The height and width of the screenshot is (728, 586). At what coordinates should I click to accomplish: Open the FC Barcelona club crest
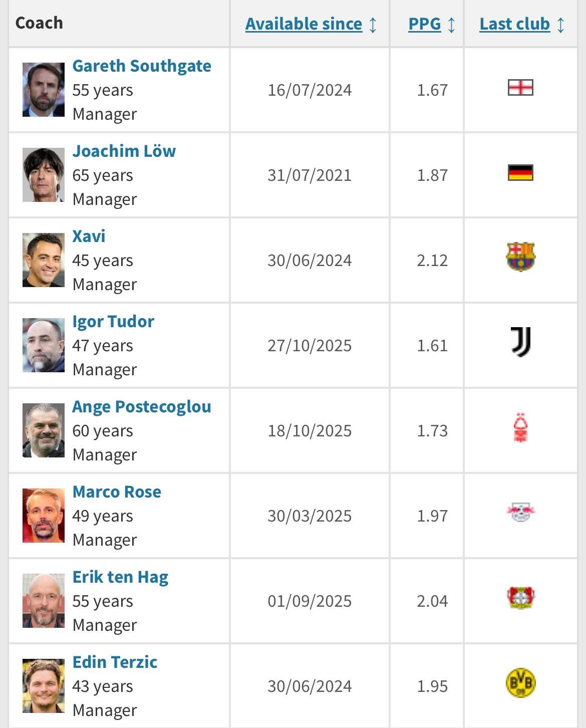(520, 257)
